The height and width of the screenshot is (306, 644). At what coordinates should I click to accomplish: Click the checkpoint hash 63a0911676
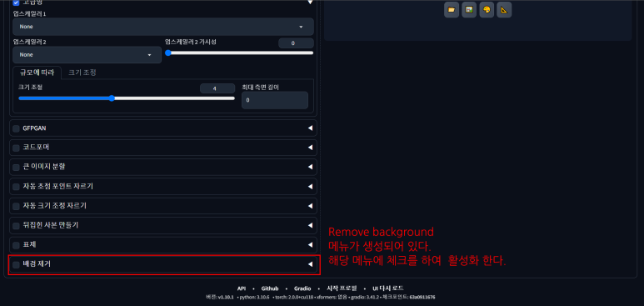(x=422, y=297)
